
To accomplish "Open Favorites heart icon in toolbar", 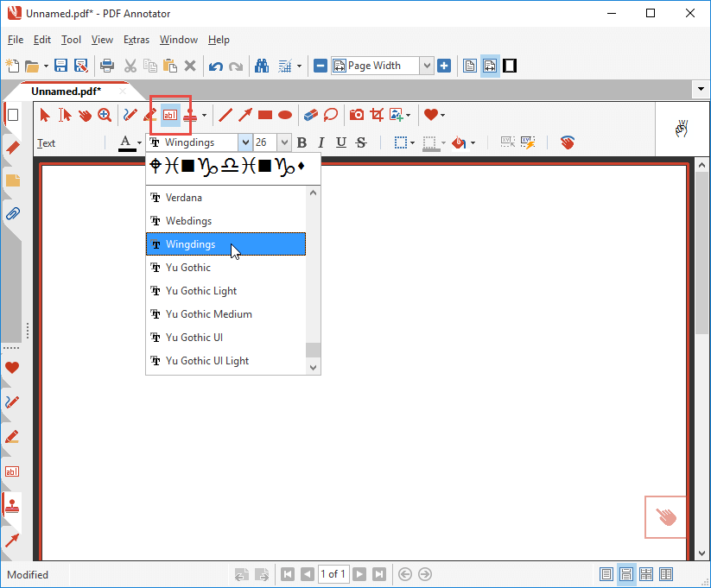I will point(431,115).
